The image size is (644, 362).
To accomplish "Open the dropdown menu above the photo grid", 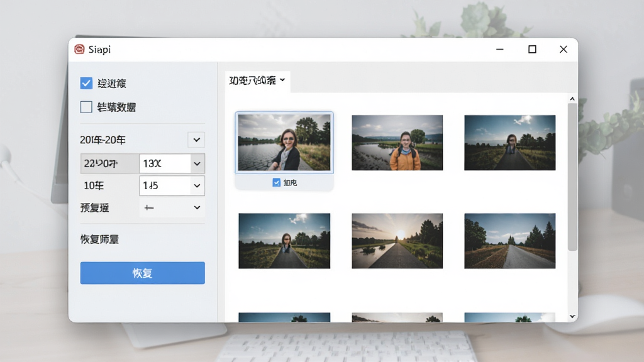I will coord(257,80).
